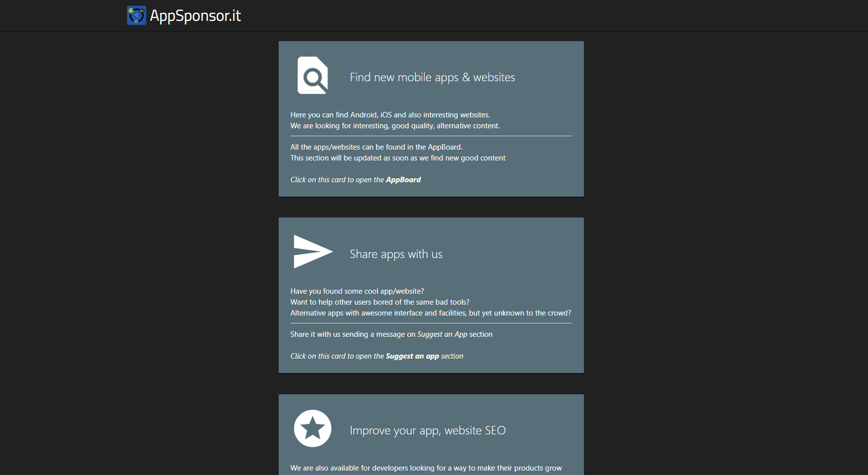868x475 pixels.
Task: Click the Find new mobile apps heading
Action: click(x=433, y=77)
